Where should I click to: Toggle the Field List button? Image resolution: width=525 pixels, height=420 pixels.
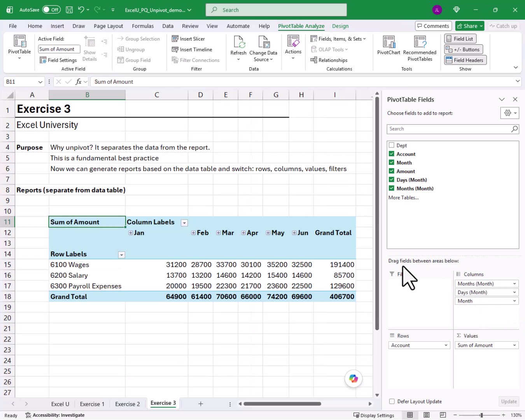pos(460,39)
